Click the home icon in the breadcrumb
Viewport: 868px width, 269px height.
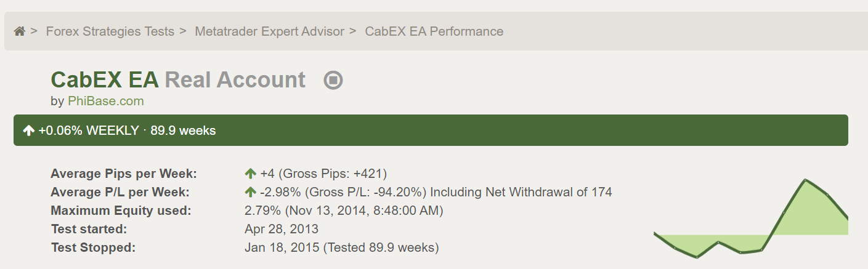coord(19,31)
